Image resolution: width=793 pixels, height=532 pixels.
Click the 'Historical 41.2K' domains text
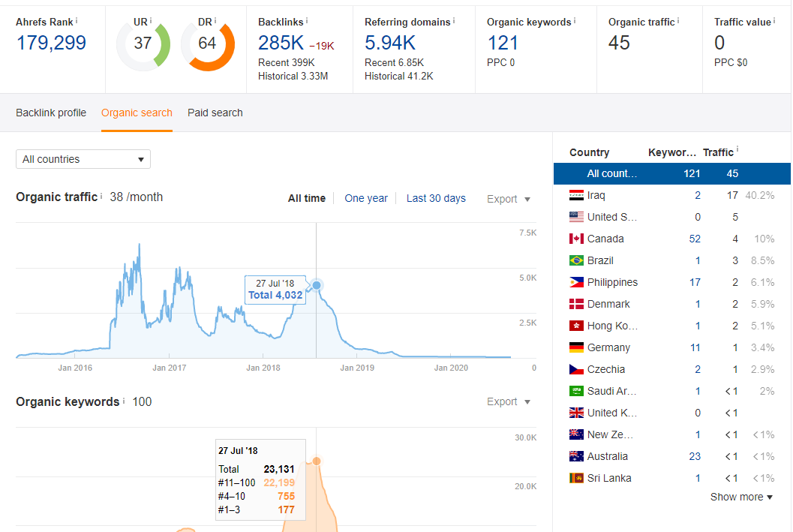tap(398, 77)
